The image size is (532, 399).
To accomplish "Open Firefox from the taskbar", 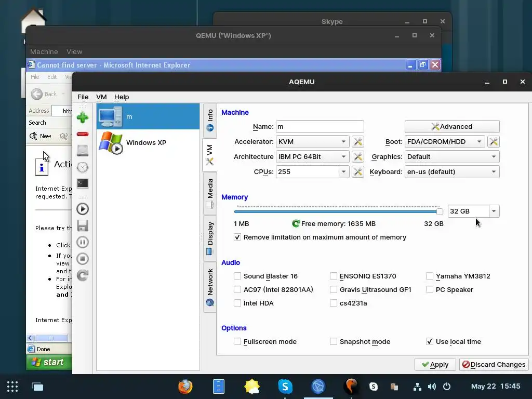I will tap(185, 387).
